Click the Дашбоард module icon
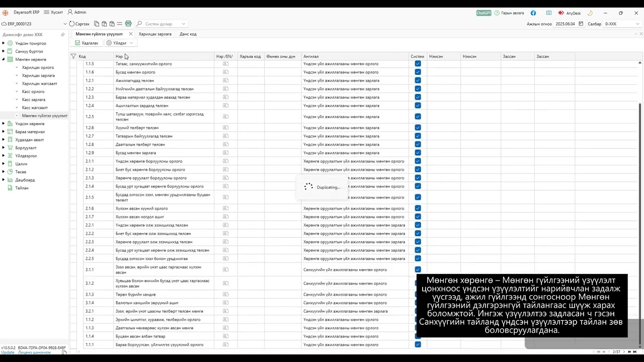The width and height of the screenshot is (644, 362). pyautogui.click(x=10, y=180)
